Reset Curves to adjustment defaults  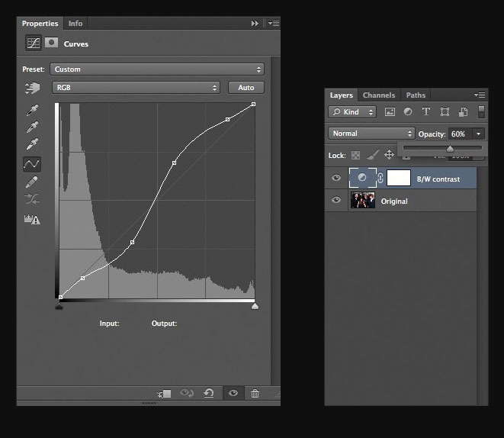[x=209, y=393]
